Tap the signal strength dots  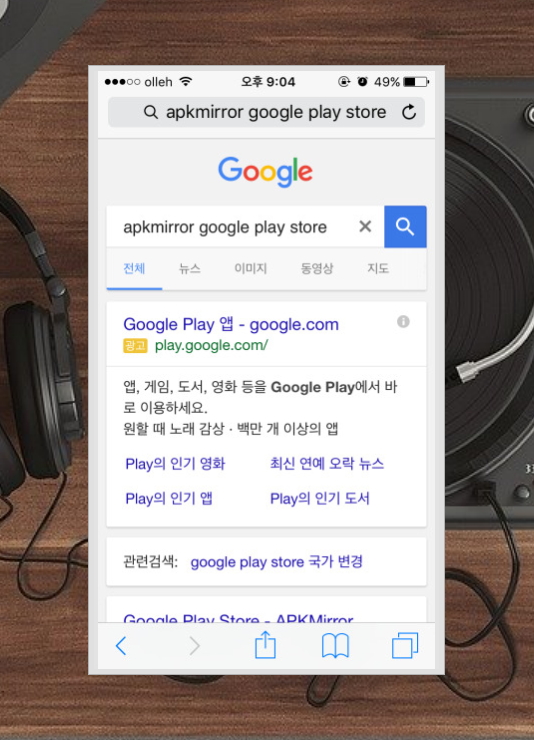pyautogui.click(x=122, y=82)
